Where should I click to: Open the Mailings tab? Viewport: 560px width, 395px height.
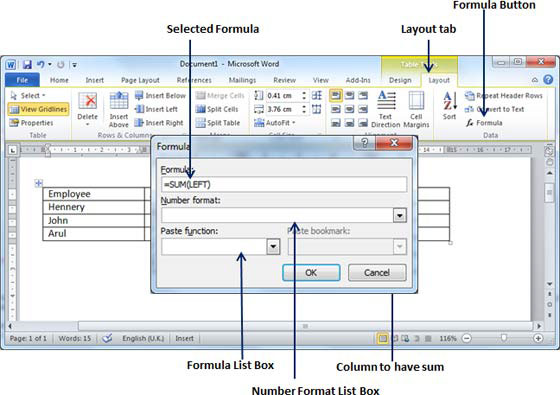point(242,80)
